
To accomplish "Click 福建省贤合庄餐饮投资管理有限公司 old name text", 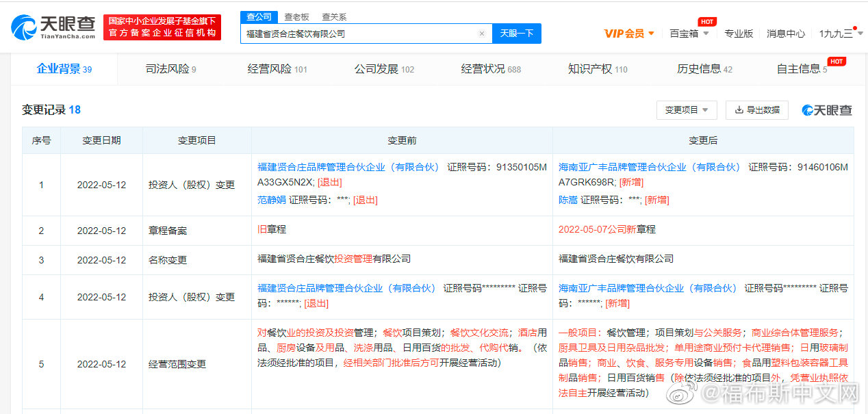I will (x=334, y=259).
